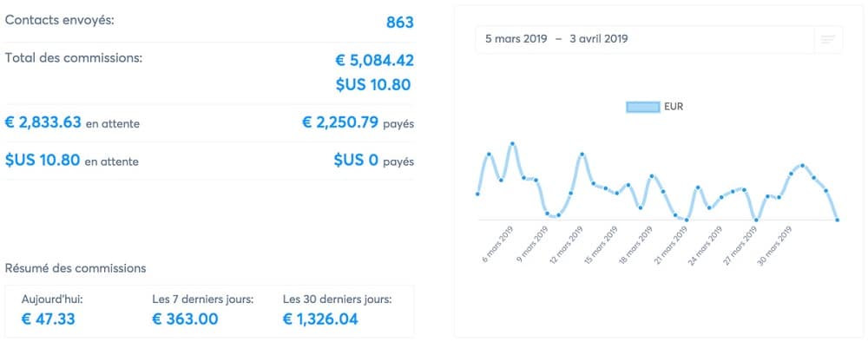The height and width of the screenshot is (342, 868).
Task: Click the € 5,084.42 total commissions amount
Action: click(x=375, y=60)
